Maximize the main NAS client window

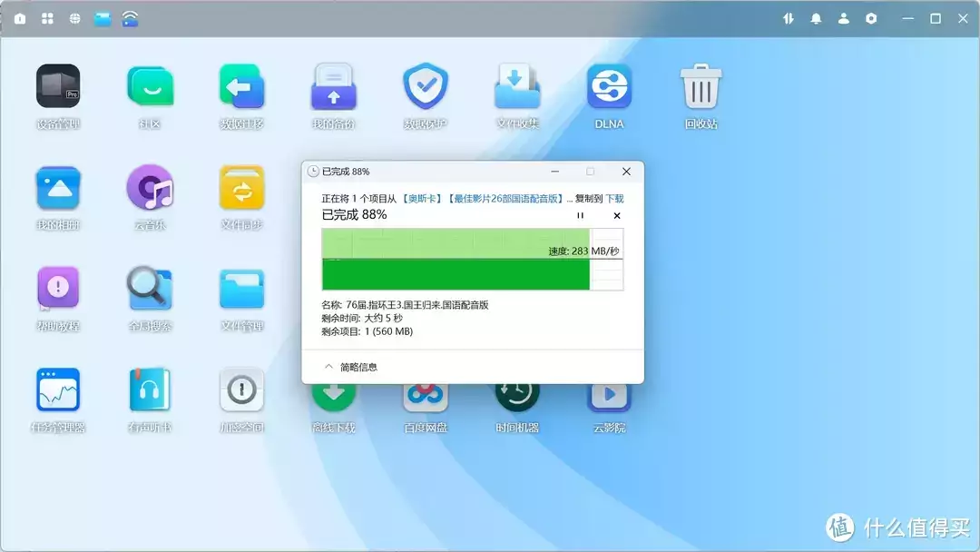(x=936, y=19)
